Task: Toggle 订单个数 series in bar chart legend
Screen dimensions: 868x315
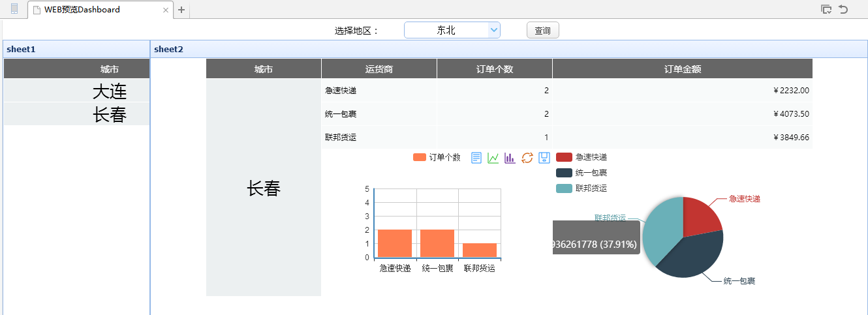Action: click(437, 157)
